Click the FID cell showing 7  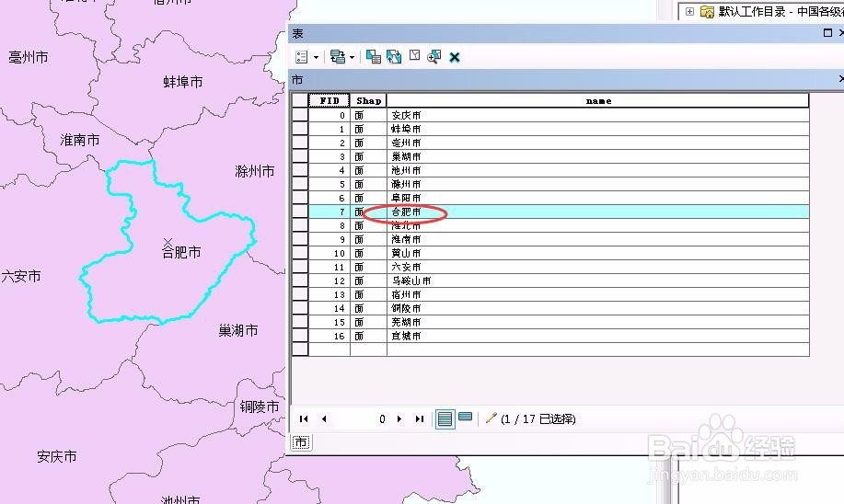coord(329,212)
